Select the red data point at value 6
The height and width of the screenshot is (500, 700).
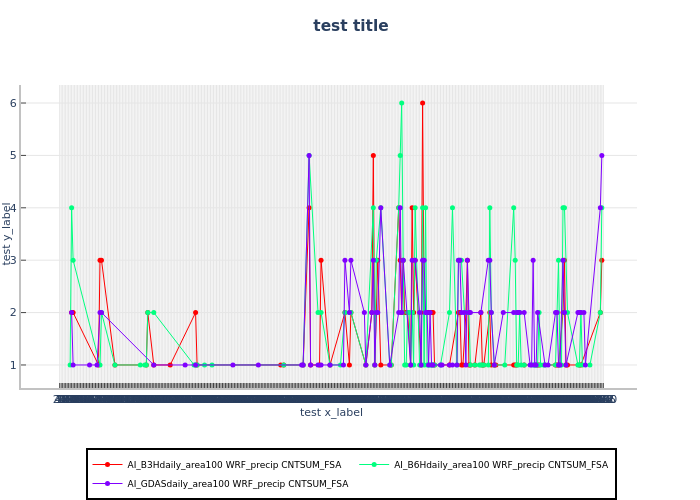[422, 103]
